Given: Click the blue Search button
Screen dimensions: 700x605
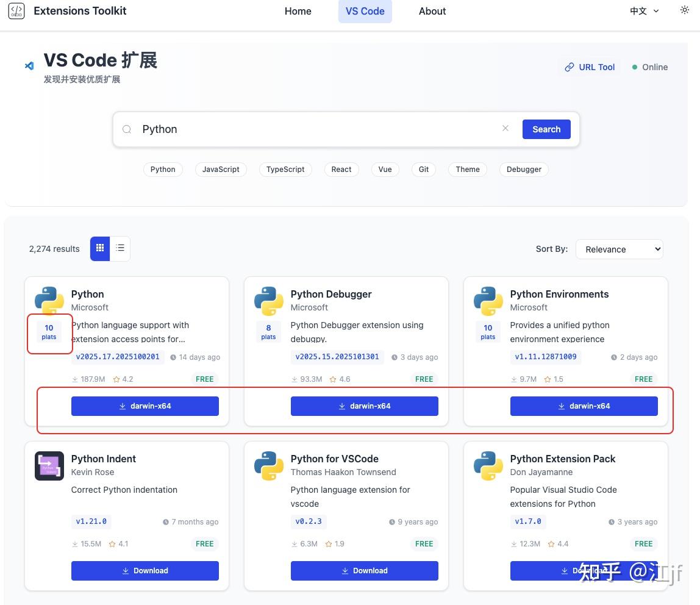Looking at the screenshot, I should 546,129.
